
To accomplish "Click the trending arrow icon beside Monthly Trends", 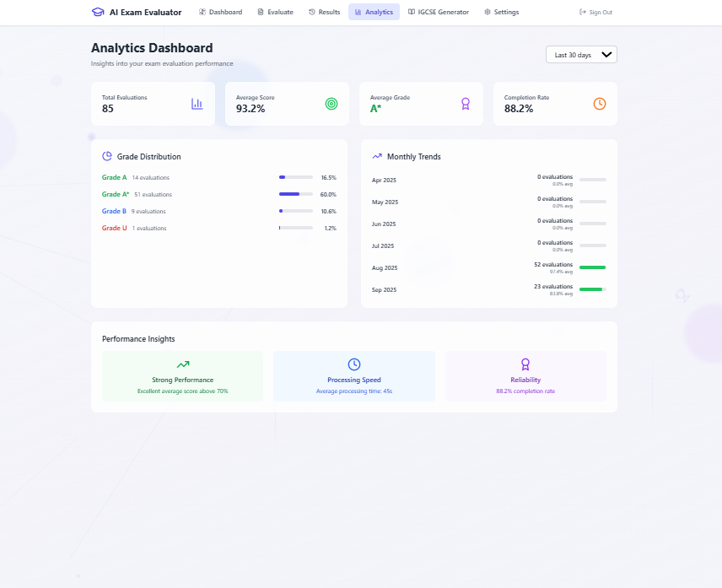I will pyautogui.click(x=376, y=156).
